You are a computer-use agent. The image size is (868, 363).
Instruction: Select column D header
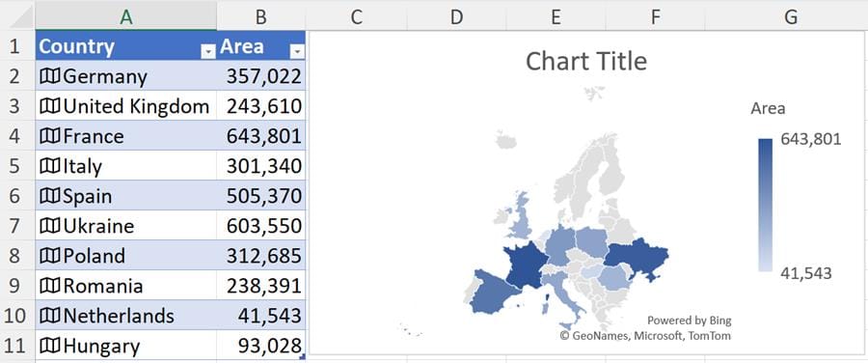coord(456,16)
